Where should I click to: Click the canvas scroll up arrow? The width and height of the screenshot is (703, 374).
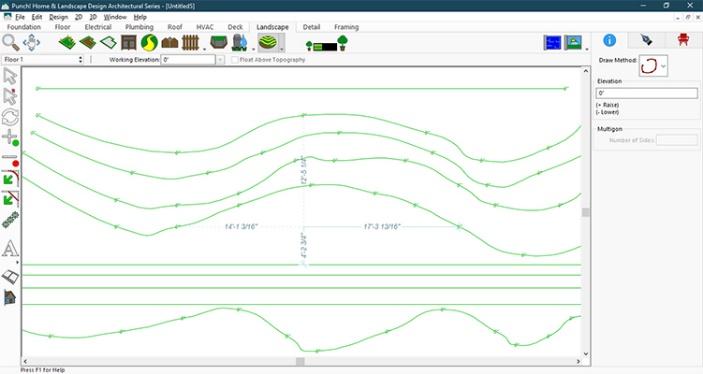[586, 71]
